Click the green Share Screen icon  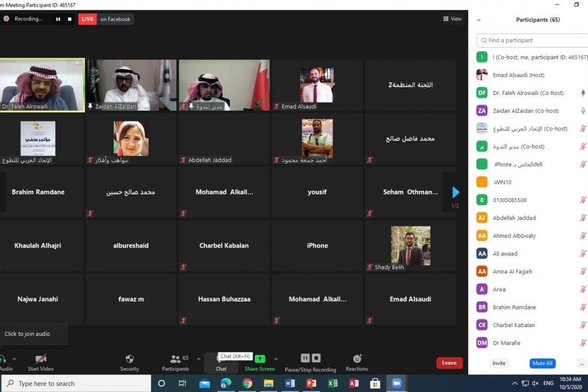pyautogui.click(x=260, y=359)
